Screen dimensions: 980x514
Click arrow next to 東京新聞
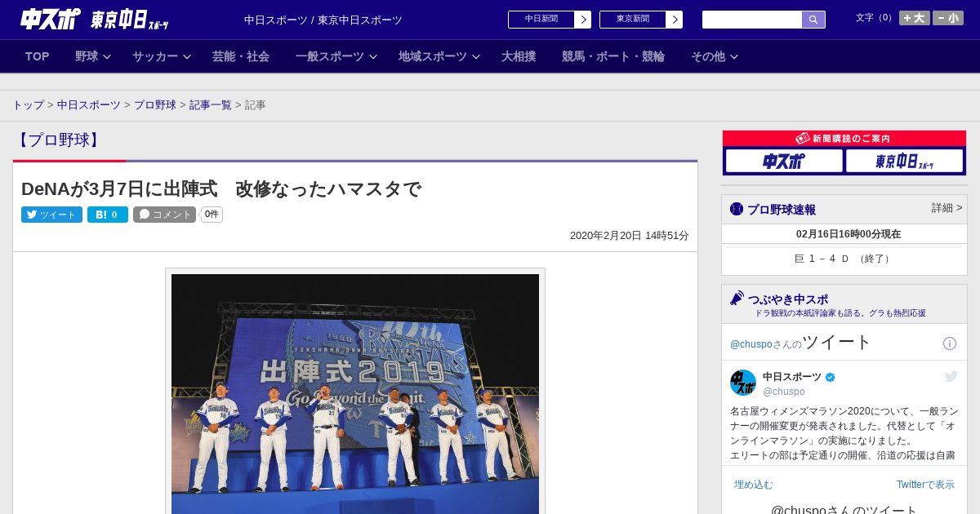point(675,20)
